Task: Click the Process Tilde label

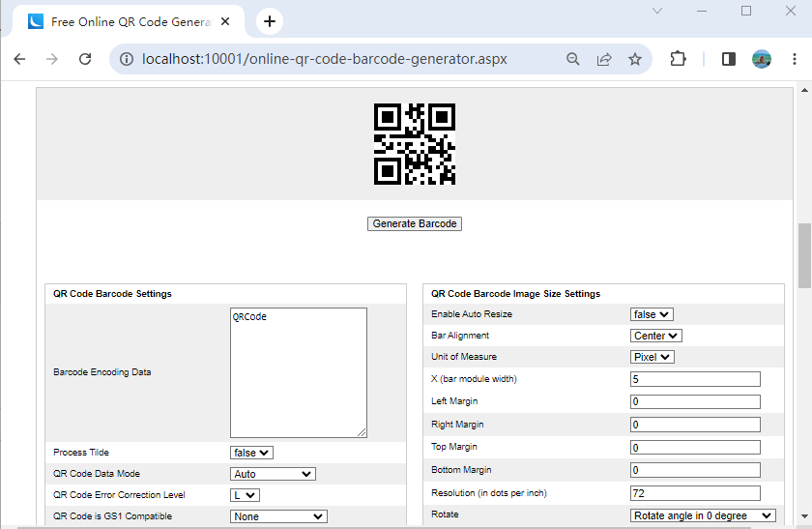Action: (x=81, y=453)
